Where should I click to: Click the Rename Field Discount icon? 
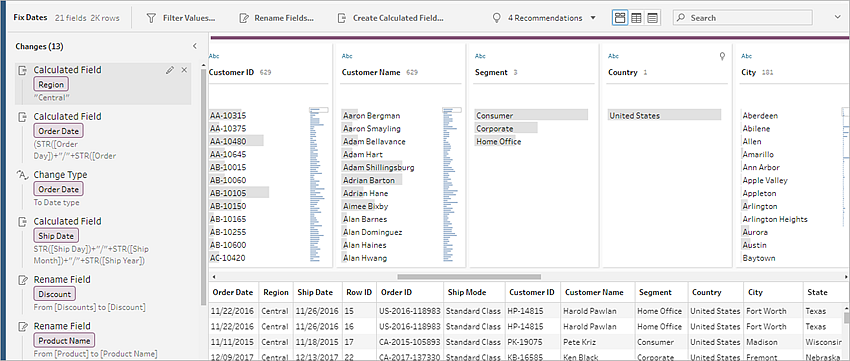23,280
